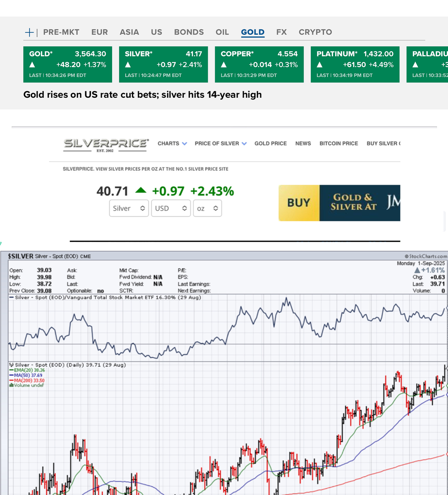Switch to the EUR markets tab

(x=100, y=32)
